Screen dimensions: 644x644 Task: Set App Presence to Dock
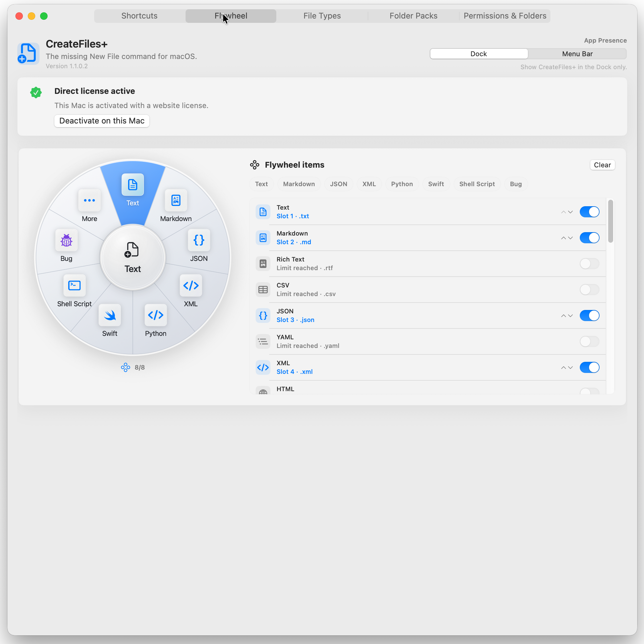pos(479,54)
